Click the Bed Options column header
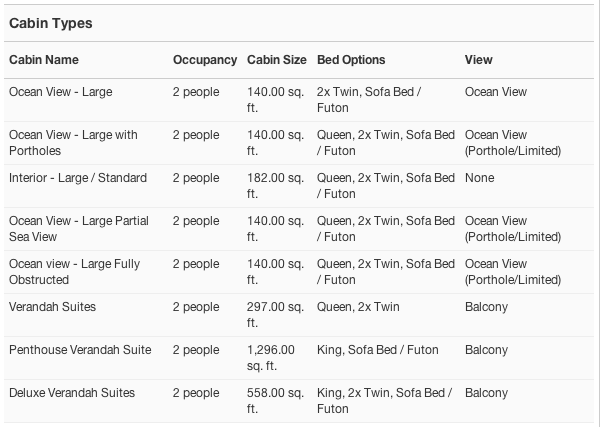 [350, 60]
